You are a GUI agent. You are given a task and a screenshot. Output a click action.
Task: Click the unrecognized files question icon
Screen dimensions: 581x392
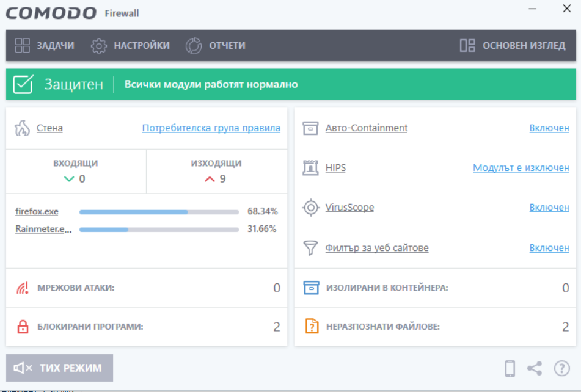pos(312,327)
